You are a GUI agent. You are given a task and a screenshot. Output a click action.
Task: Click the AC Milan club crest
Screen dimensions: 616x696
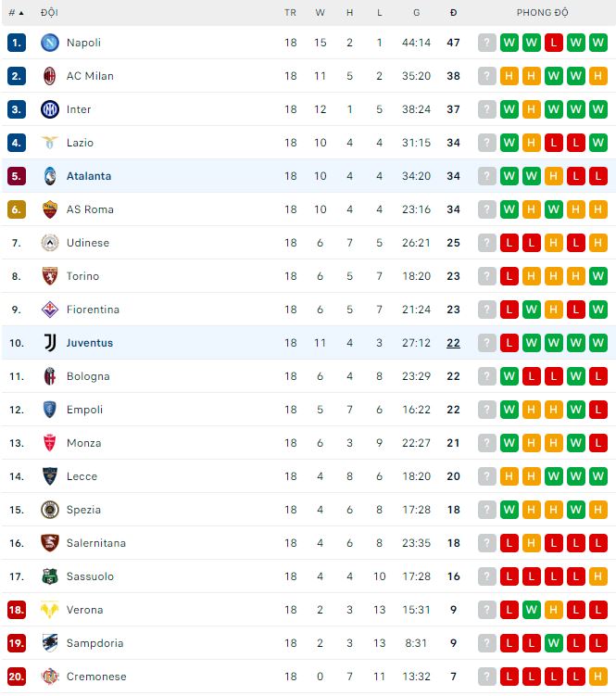coord(49,76)
